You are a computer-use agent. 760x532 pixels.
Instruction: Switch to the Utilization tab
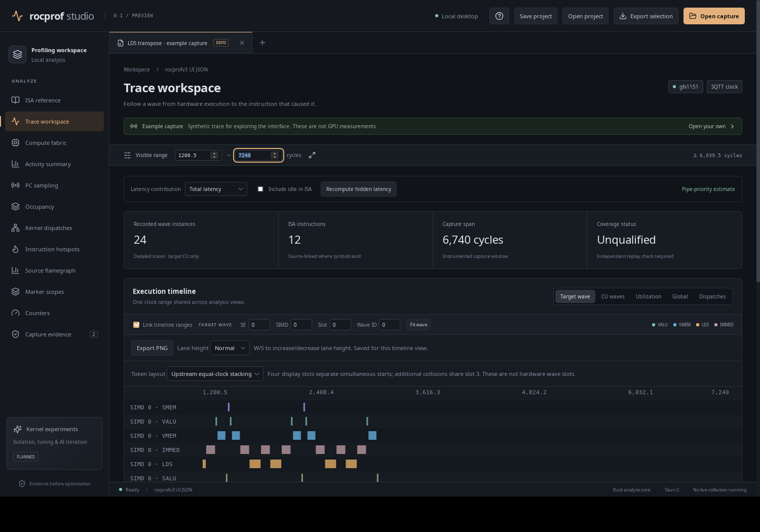[x=649, y=296]
